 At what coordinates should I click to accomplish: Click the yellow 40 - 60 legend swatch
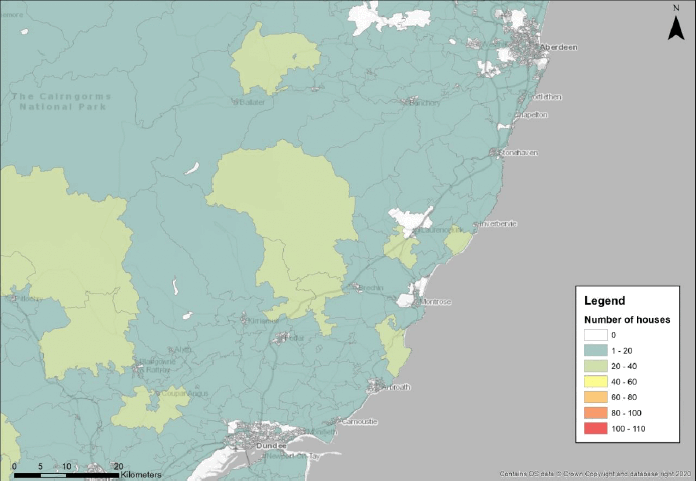[x=596, y=382]
